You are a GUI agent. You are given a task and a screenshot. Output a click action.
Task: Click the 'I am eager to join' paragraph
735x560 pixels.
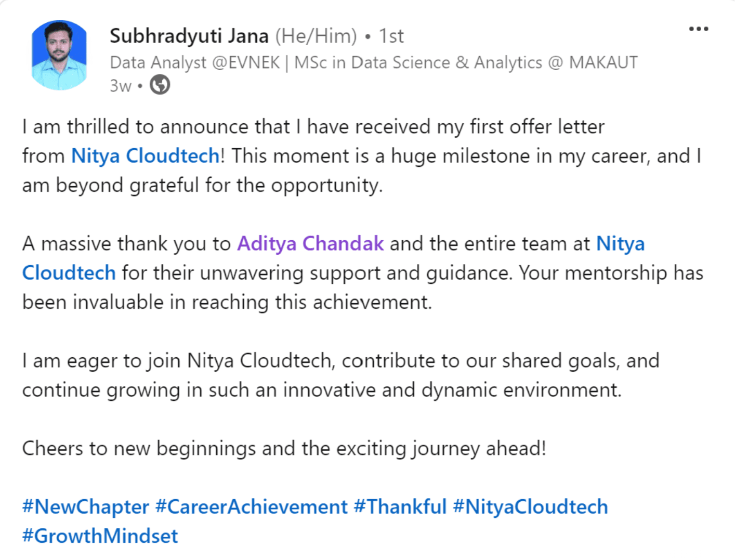click(340, 361)
